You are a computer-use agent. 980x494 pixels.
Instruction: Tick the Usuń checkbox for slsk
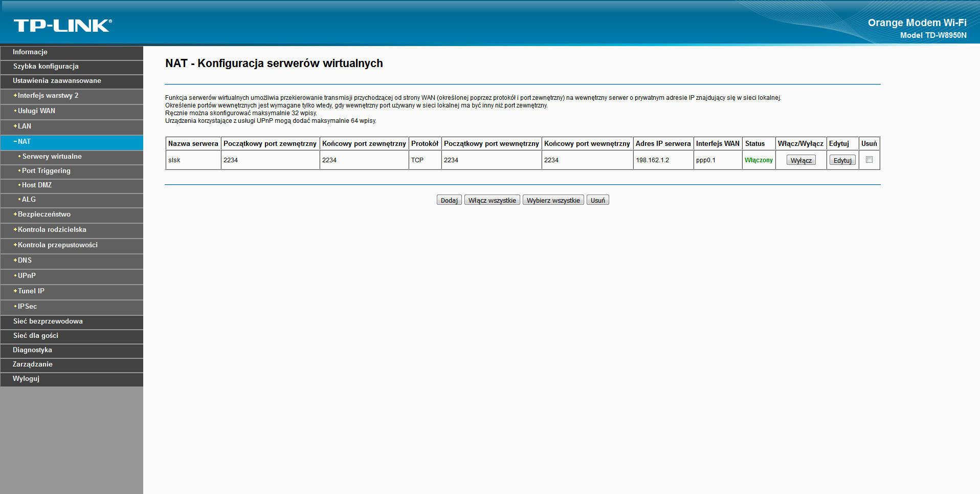(869, 160)
